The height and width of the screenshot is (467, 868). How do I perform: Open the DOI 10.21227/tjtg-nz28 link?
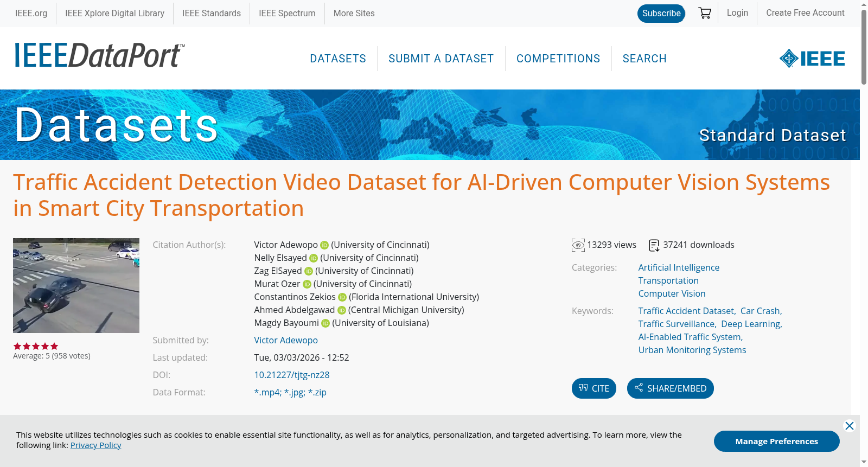(x=292, y=375)
